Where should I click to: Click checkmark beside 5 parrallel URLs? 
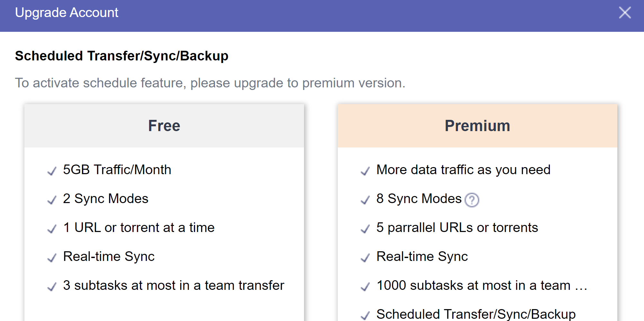point(365,229)
